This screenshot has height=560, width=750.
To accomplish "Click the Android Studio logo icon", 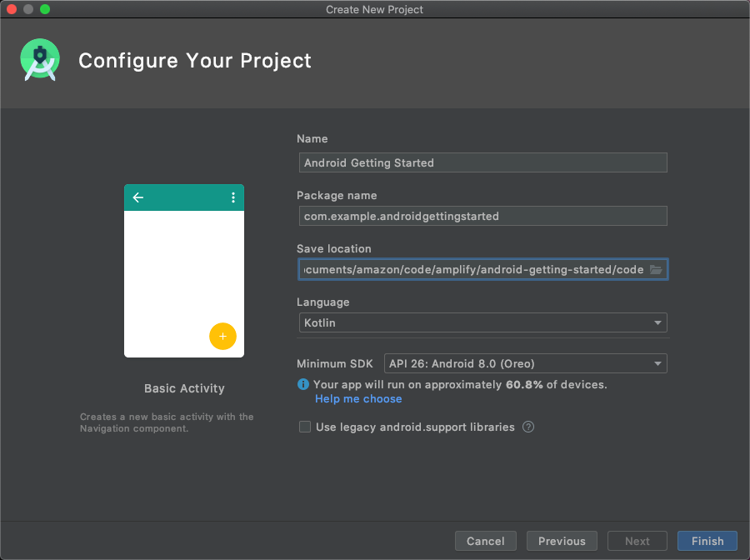I will pos(40,60).
